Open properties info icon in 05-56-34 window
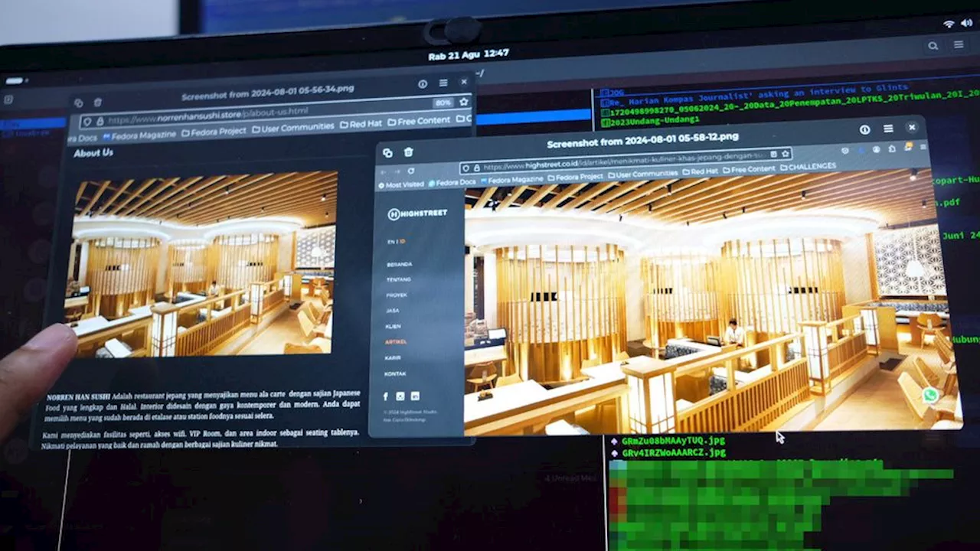Viewport: 980px width, 551px height. pyautogui.click(x=422, y=84)
